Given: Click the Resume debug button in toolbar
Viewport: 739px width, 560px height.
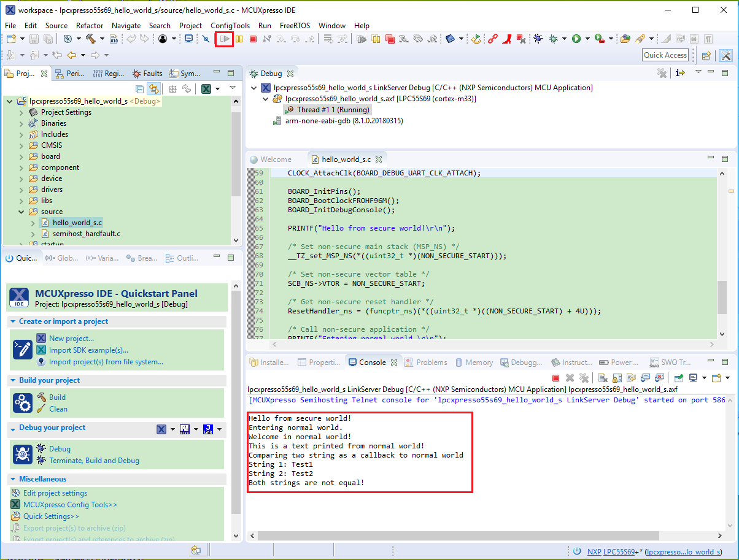Looking at the screenshot, I should coord(225,39).
